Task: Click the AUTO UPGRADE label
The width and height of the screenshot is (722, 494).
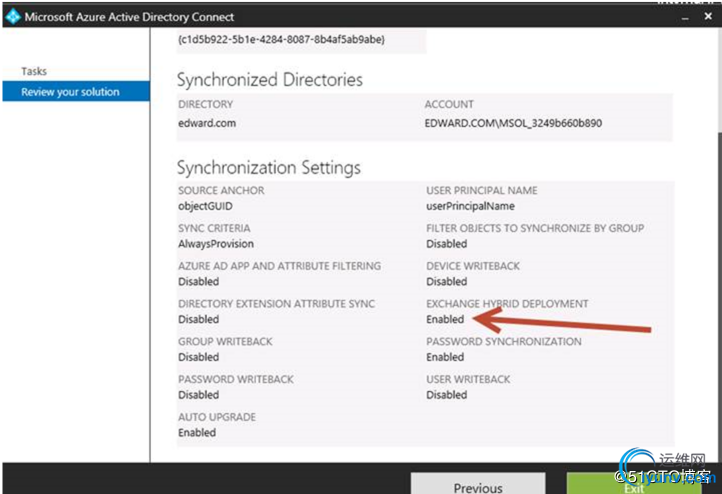Action: tap(217, 417)
